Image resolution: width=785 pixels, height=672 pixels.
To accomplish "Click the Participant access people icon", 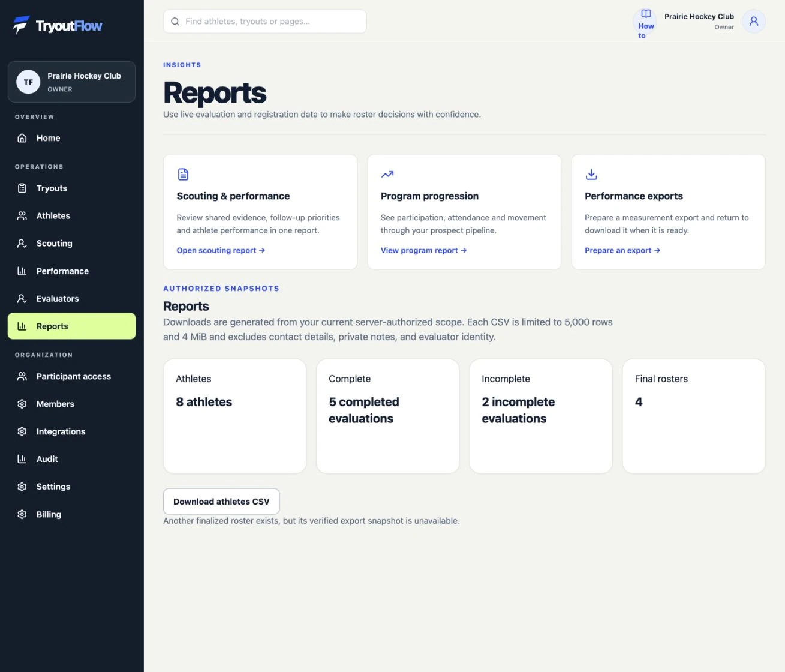I will click(x=22, y=377).
